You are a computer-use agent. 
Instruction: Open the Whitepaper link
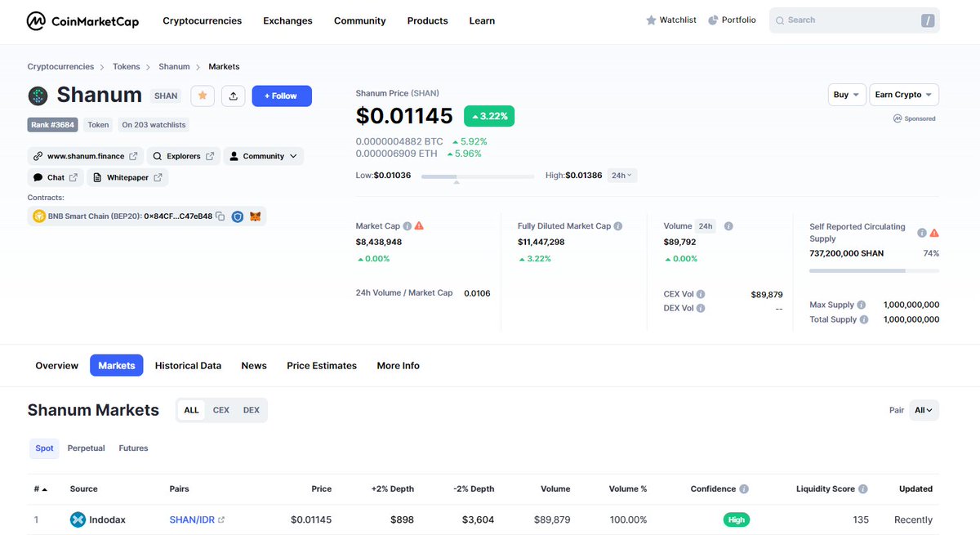click(127, 177)
